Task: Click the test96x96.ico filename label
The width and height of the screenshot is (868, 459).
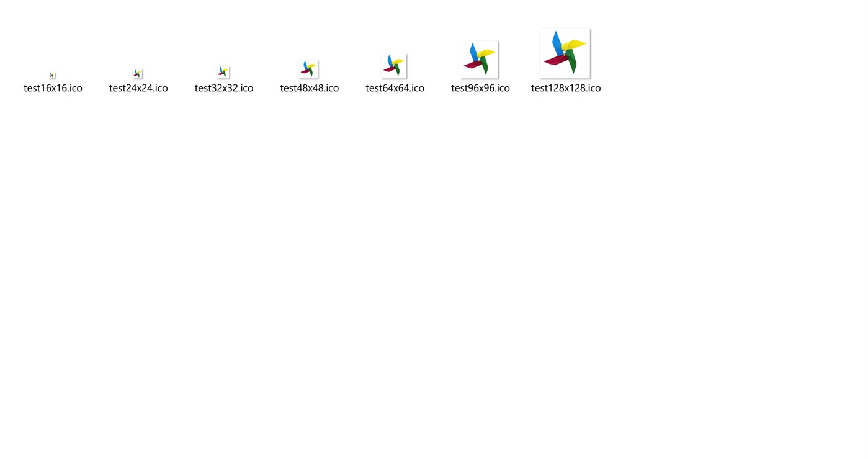Action: [480, 88]
